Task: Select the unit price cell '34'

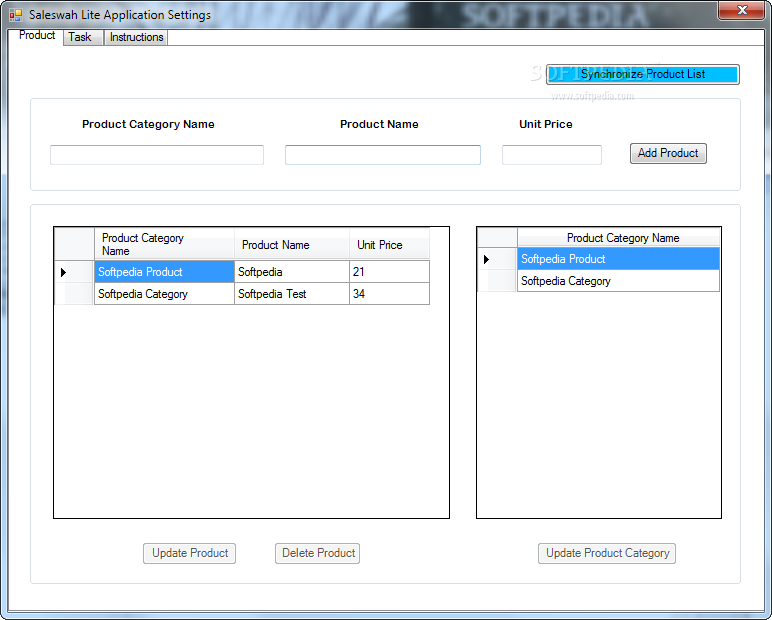Action: click(x=389, y=294)
